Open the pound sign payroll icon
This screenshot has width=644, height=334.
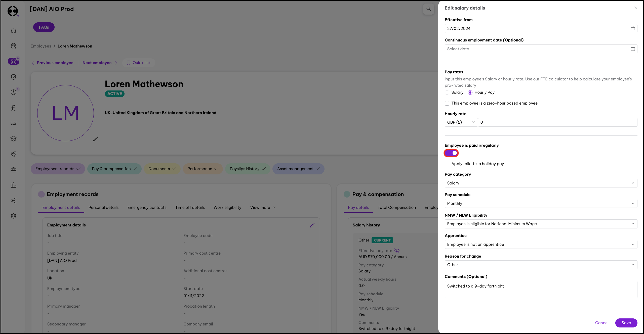point(14,108)
